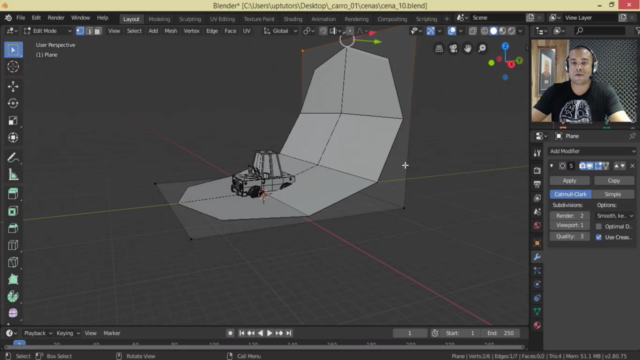Open the Render properties tab
Viewport: 640px width, 360px height.
(537, 171)
